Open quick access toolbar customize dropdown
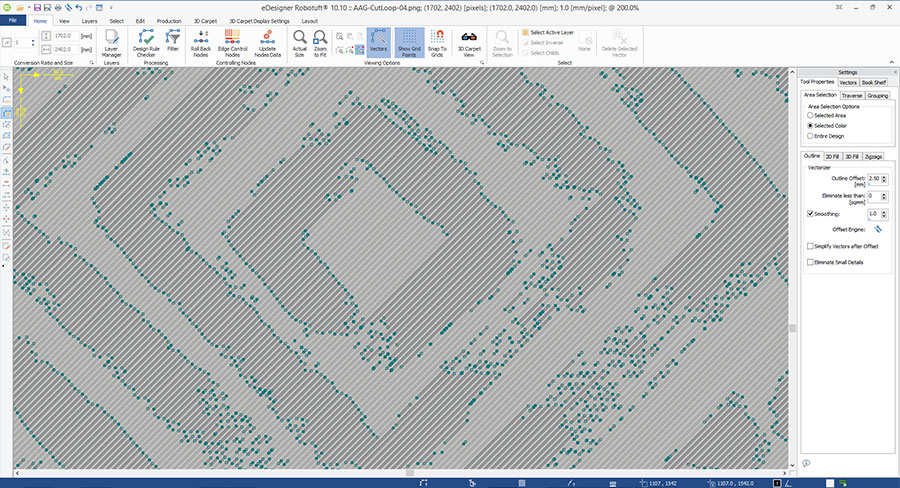 click(x=111, y=8)
